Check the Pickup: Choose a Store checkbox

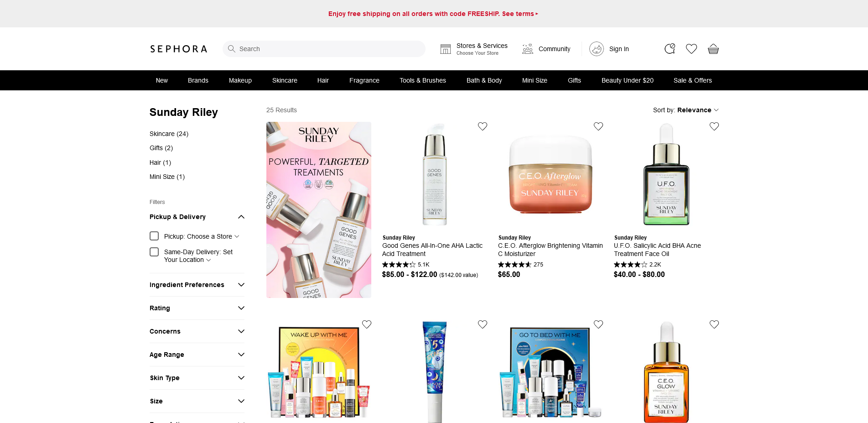click(x=154, y=236)
